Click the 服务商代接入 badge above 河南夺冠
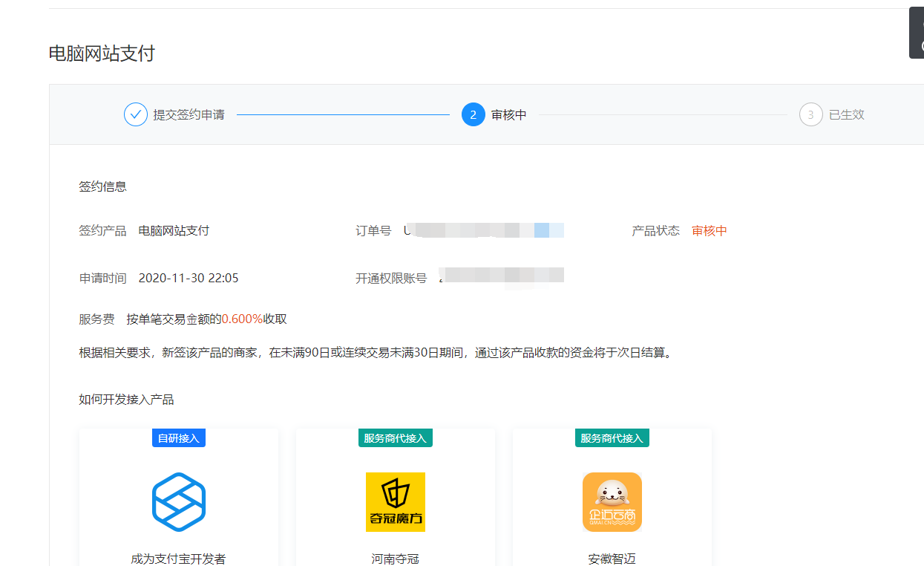The width and height of the screenshot is (924, 566). click(x=396, y=437)
